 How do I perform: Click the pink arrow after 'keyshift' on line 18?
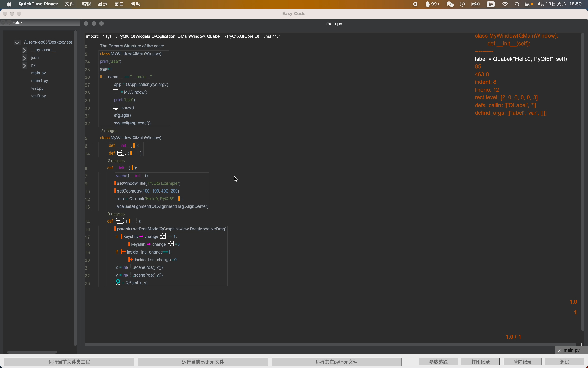pyautogui.click(x=149, y=244)
